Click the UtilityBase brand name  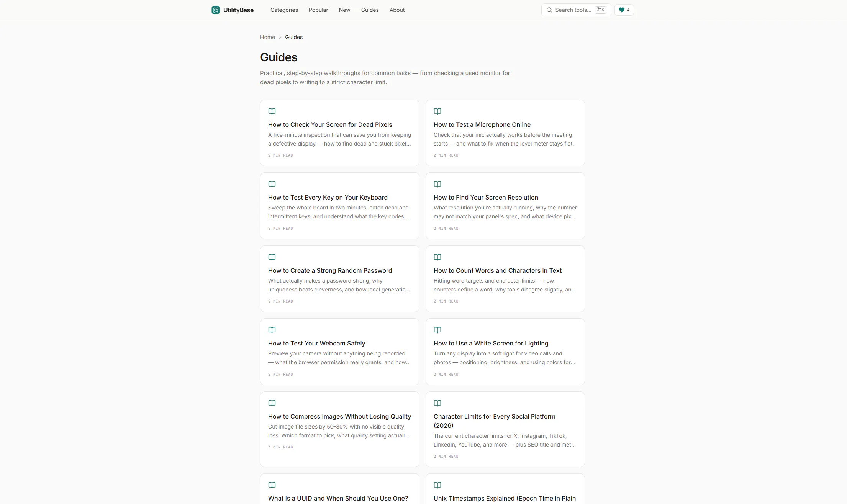tap(238, 10)
